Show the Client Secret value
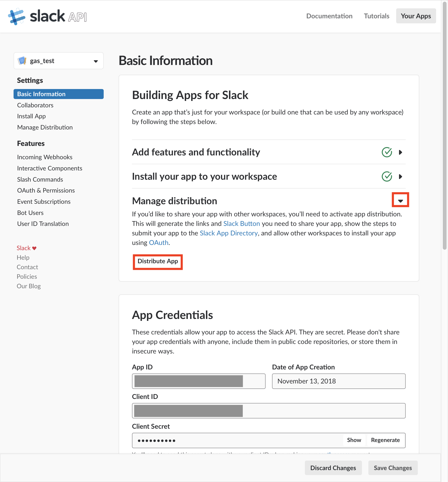The height and width of the screenshot is (482, 448). point(354,440)
